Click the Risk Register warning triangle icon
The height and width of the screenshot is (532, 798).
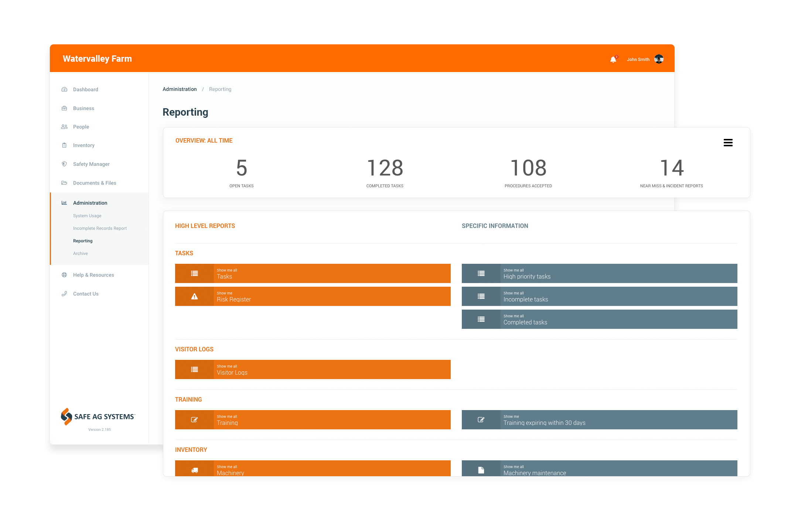tap(194, 296)
